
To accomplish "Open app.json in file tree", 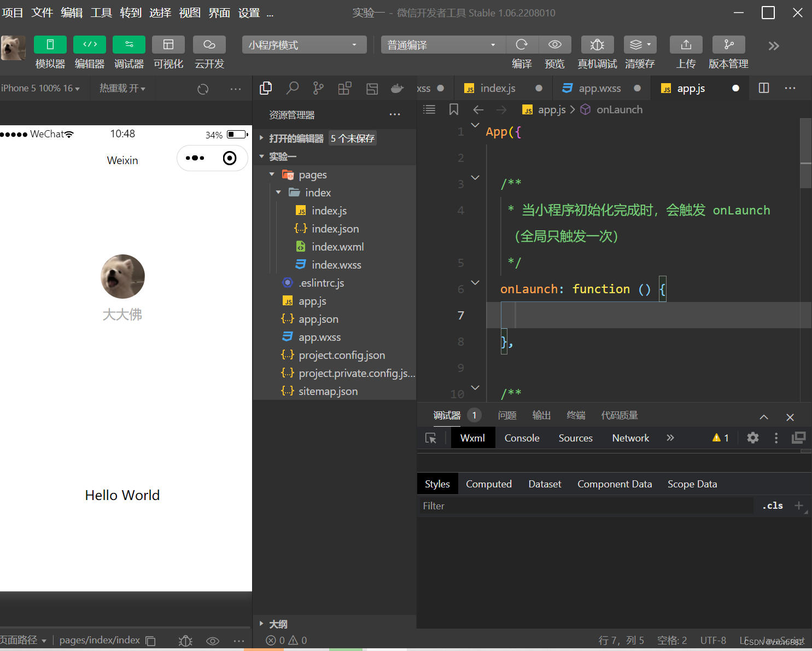I will [334, 319].
